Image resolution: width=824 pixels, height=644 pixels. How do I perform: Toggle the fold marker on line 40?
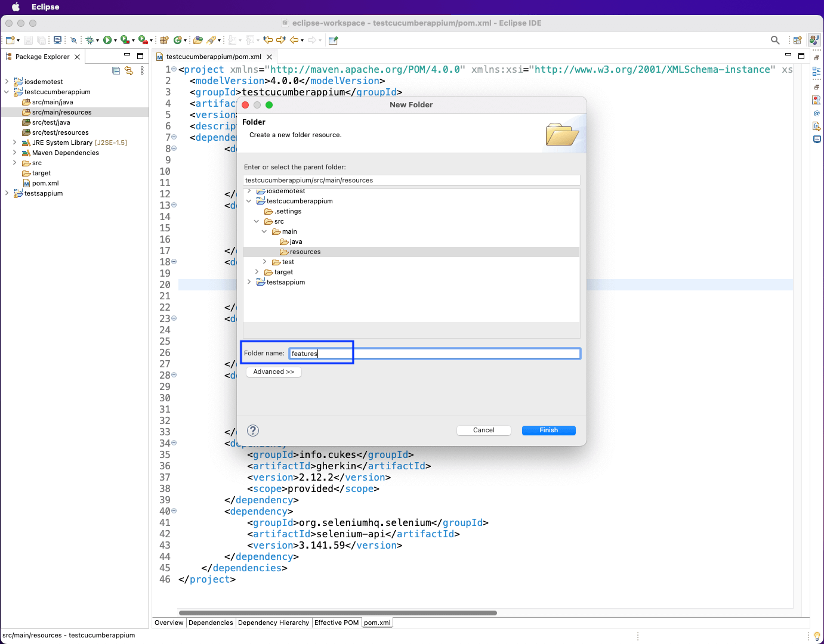pyautogui.click(x=174, y=511)
